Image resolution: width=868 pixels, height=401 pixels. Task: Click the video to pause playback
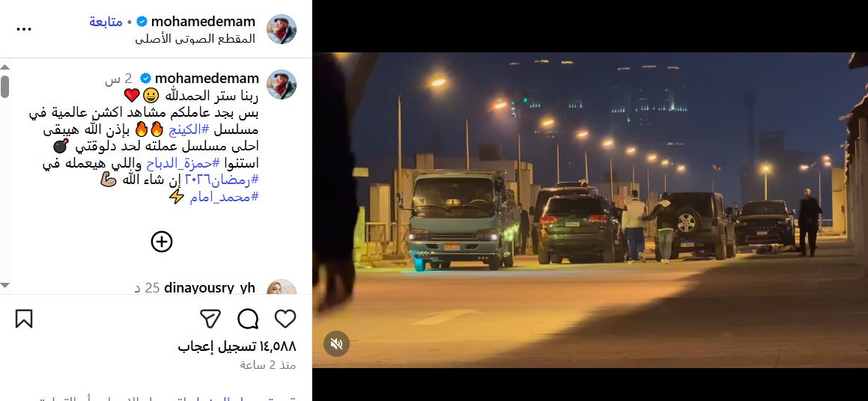(590, 210)
